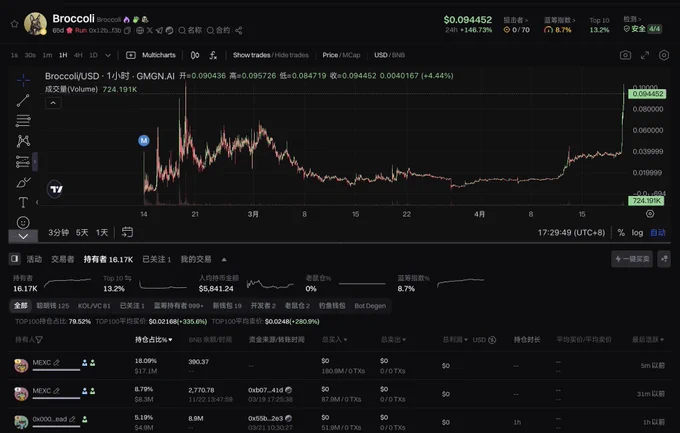
Task: Copy the contract address 0x12b...f3b
Action: pyautogui.click(x=127, y=30)
